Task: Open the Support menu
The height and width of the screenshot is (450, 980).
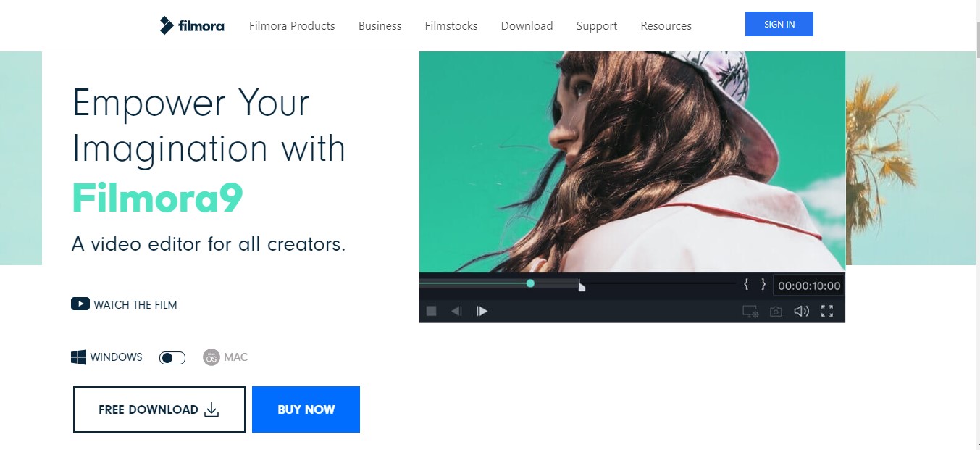Action: pyautogui.click(x=597, y=26)
